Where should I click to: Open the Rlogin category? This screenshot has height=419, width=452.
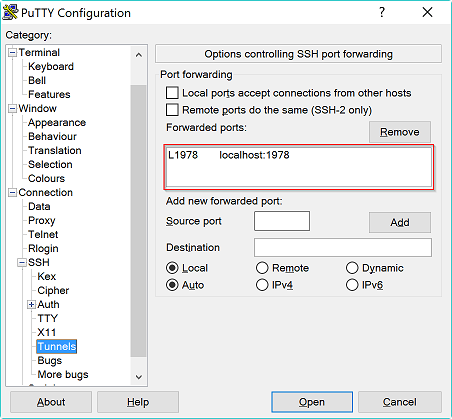tap(43, 248)
